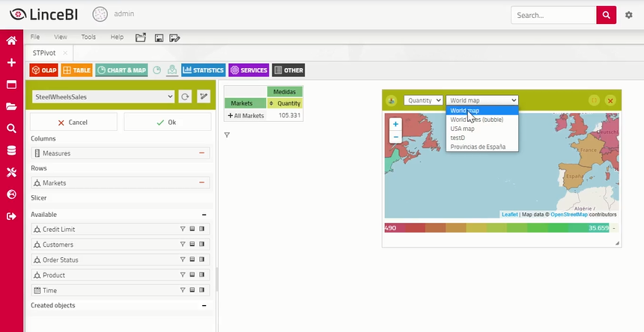This screenshot has height=332, width=644.
Task: Open the Help menu
Action: pos(117,37)
